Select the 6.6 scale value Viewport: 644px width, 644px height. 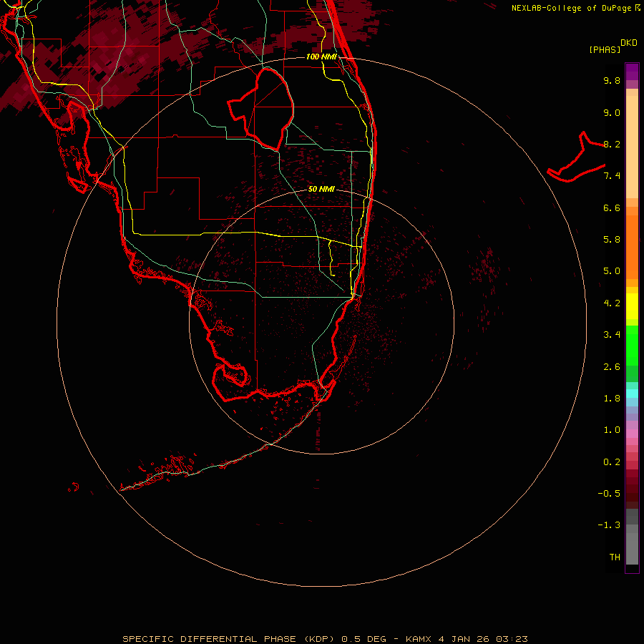click(x=612, y=208)
